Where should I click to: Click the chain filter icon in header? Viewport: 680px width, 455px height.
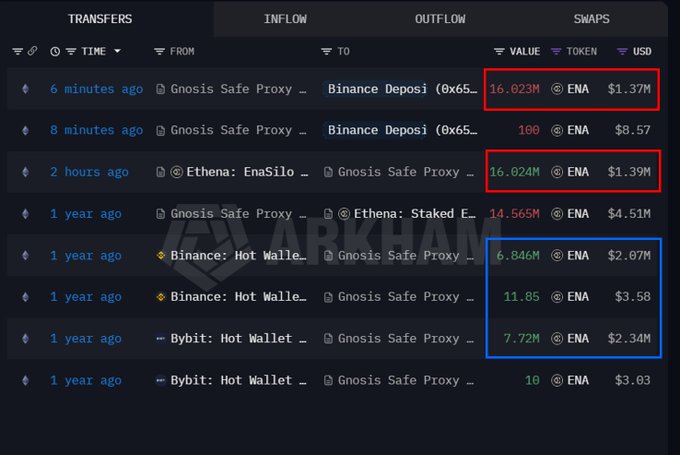(x=17, y=51)
